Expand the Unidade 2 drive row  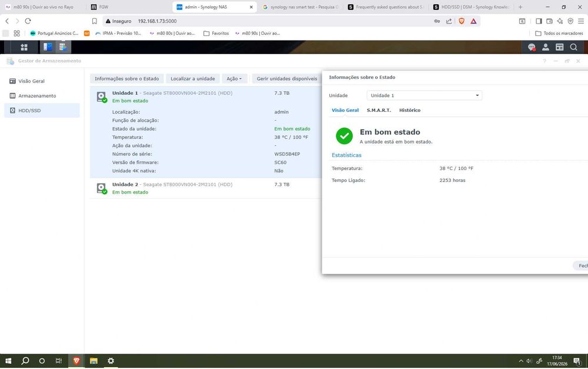(x=206, y=188)
